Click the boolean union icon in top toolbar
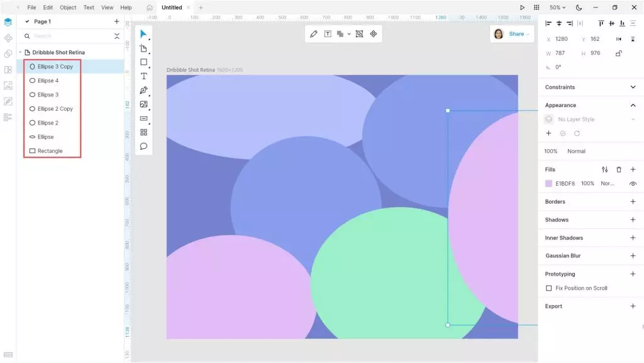Screen dimensions: 644x363 (340, 34)
